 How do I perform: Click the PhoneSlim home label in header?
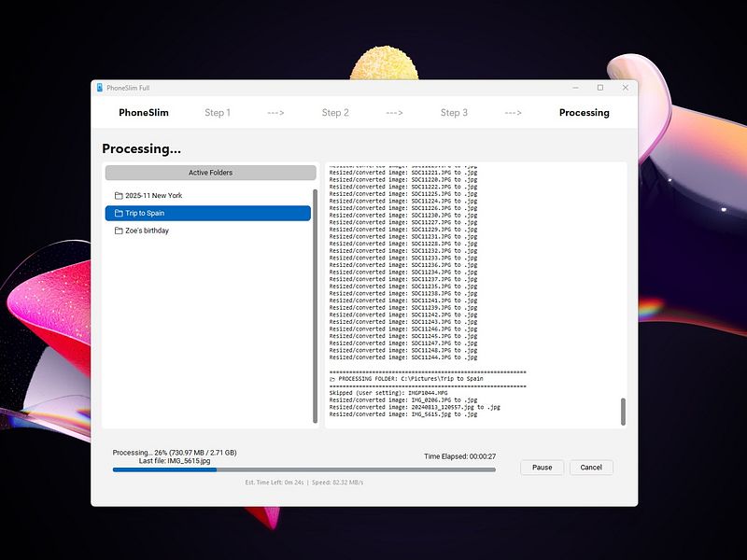click(x=144, y=113)
